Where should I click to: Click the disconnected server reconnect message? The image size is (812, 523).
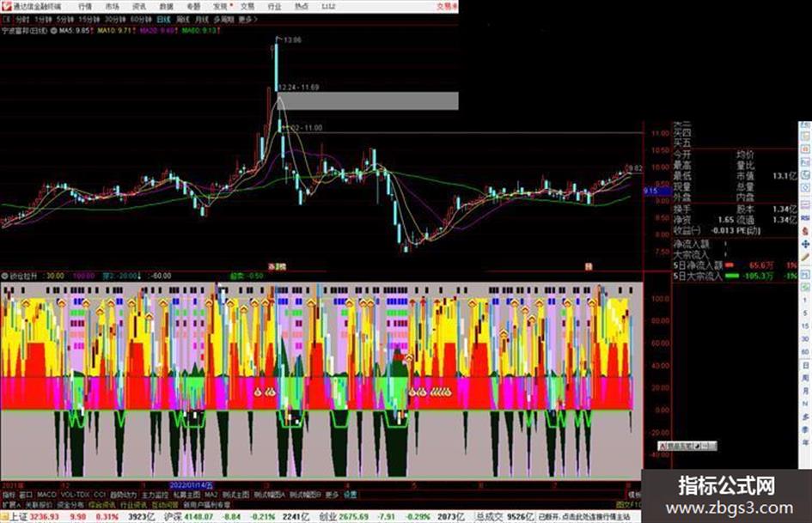[584, 517]
